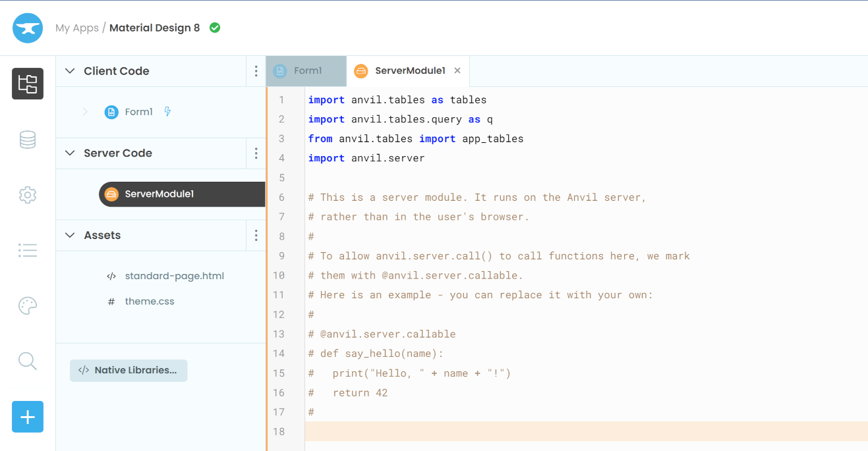Click the lightning bolt beside Form1
This screenshot has height=451, width=868.
point(167,112)
